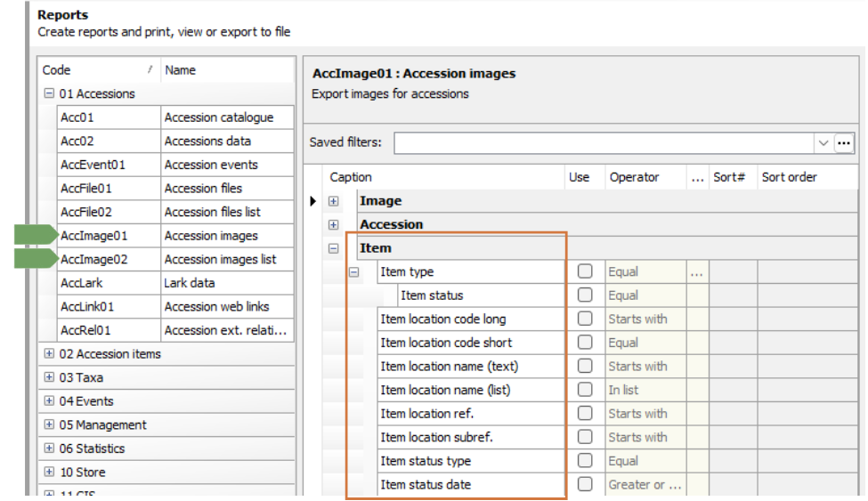
Task: Select the AccFile02 report code
Action: 109,212
